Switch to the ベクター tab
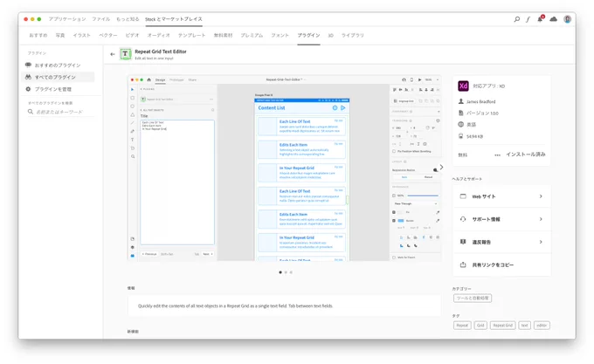 (x=108, y=35)
